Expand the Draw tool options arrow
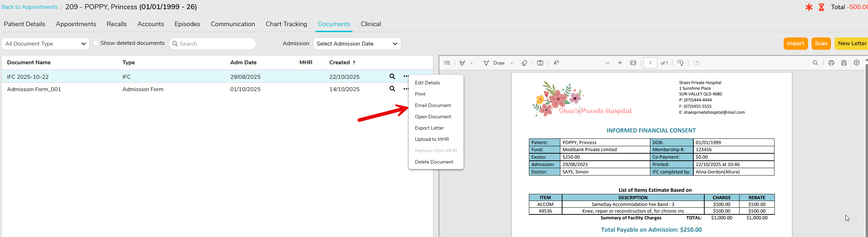 tap(512, 63)
